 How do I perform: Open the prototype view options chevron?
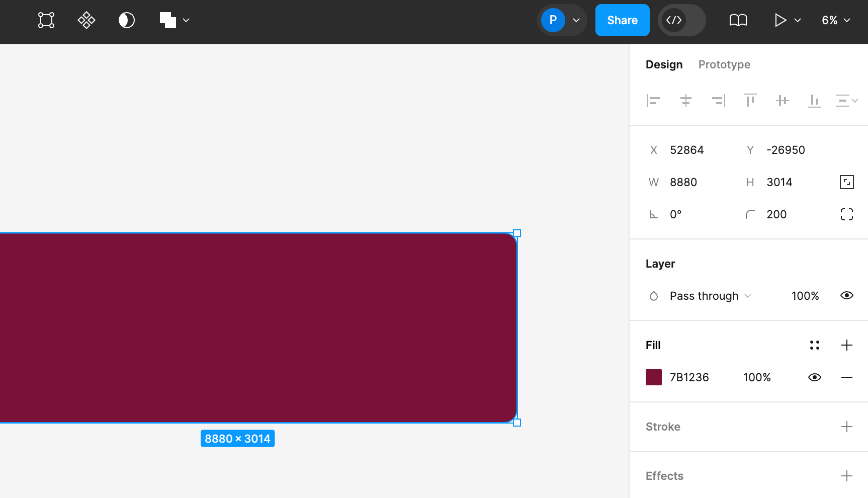point(798,20)
